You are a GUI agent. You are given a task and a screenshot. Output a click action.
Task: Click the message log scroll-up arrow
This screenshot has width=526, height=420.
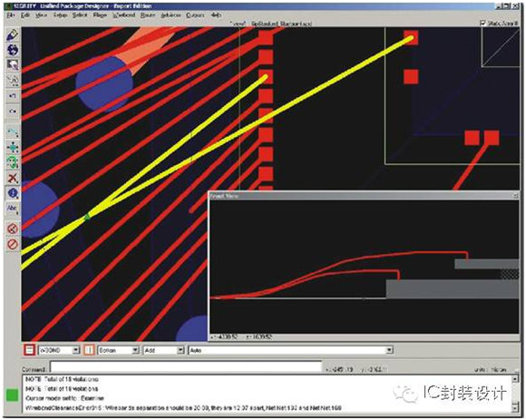tap(515, 379)
